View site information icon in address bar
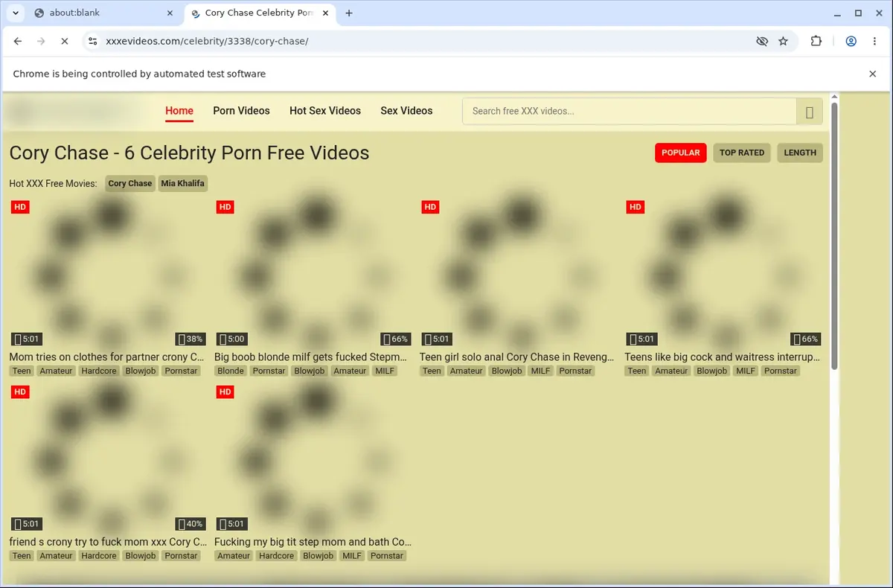Viewport: 893px width, 588px height. [x=92, y=42]
